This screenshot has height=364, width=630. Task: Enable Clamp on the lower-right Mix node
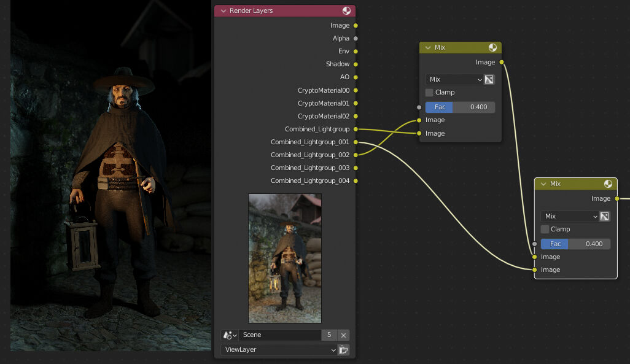(x=545, y=230)
